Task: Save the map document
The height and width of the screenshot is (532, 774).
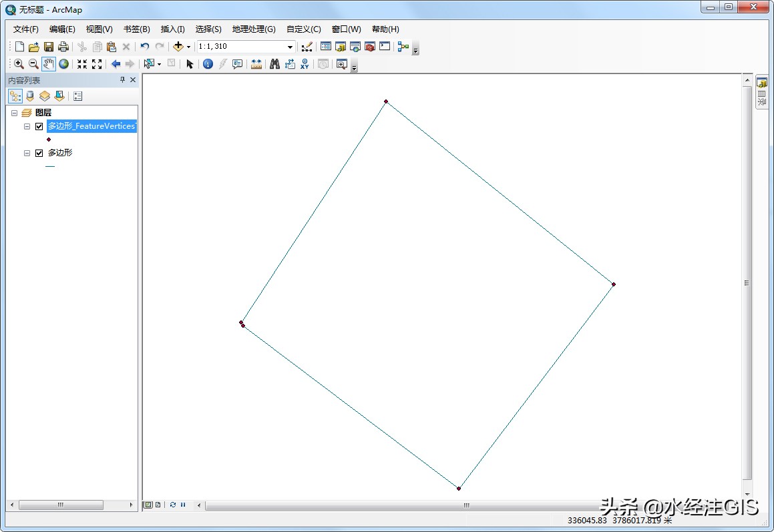Action: pos(48,46)
